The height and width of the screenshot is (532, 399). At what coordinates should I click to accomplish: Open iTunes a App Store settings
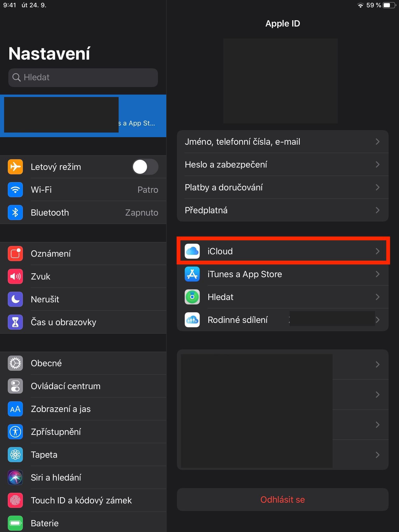[283, 274]
